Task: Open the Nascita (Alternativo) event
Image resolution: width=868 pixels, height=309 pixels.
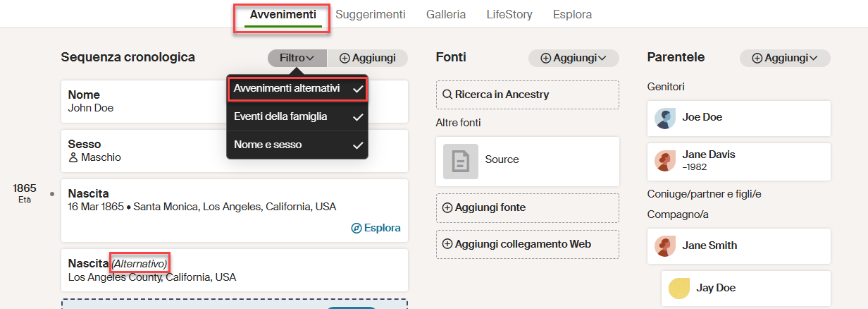Action: coord(235,270)
